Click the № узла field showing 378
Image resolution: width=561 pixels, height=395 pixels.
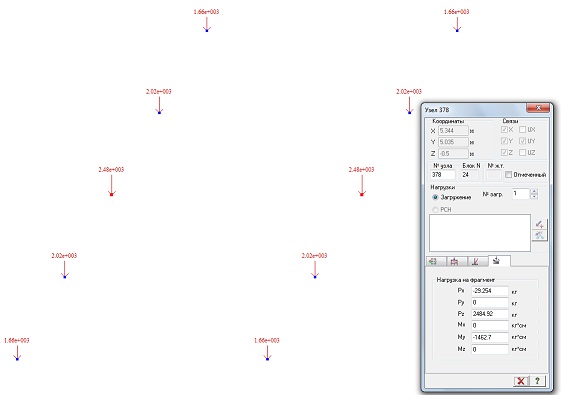[x=443, y=175]
